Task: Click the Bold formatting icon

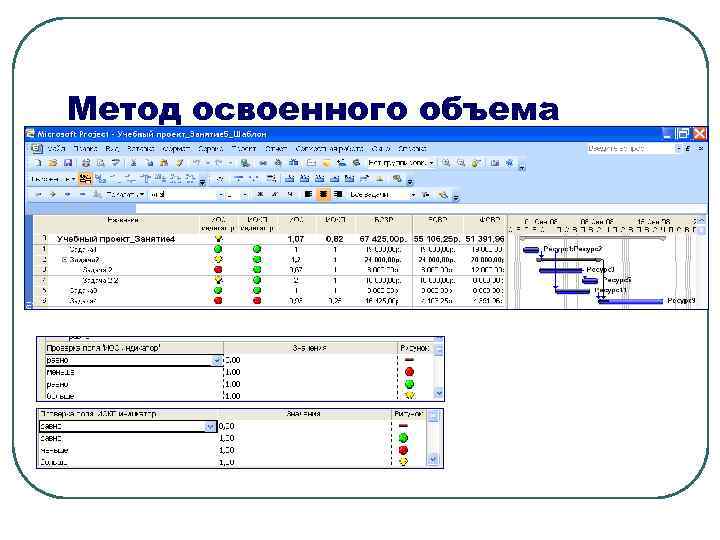Action: [260, 195]
